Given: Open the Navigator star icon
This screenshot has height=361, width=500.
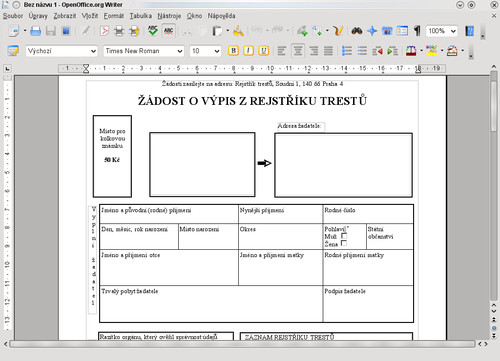Looking at the screenshot, I should point(372,31).
